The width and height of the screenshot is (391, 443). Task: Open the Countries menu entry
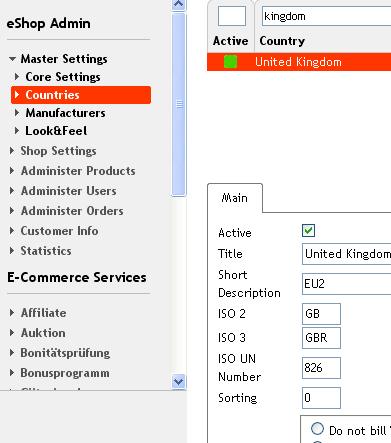tap(81, 95)
